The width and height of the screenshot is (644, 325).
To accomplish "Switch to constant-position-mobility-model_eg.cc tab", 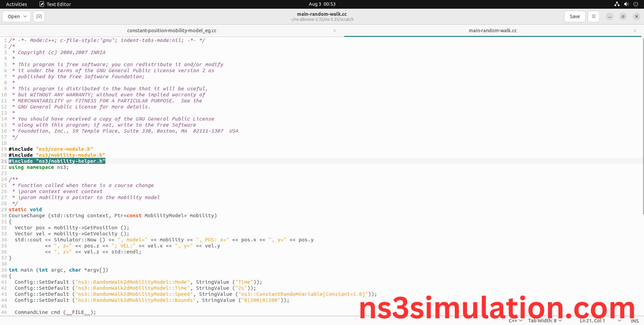I will [x=171, y=31].
